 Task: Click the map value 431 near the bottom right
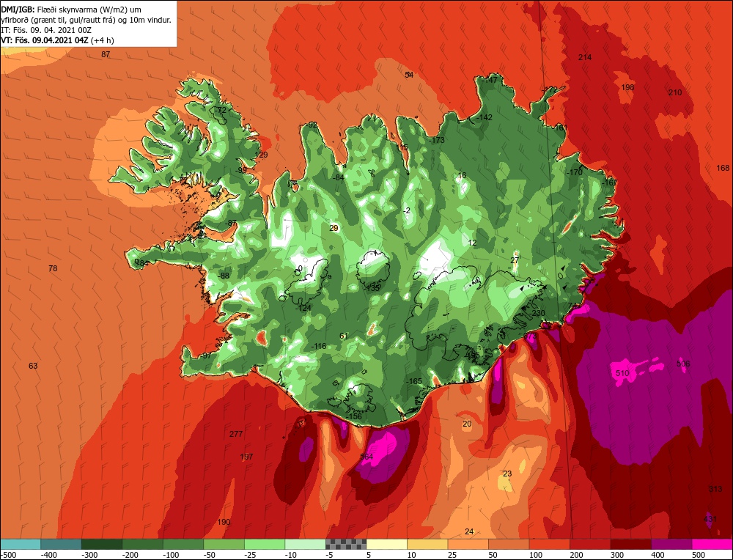click(x=710, y=519)
